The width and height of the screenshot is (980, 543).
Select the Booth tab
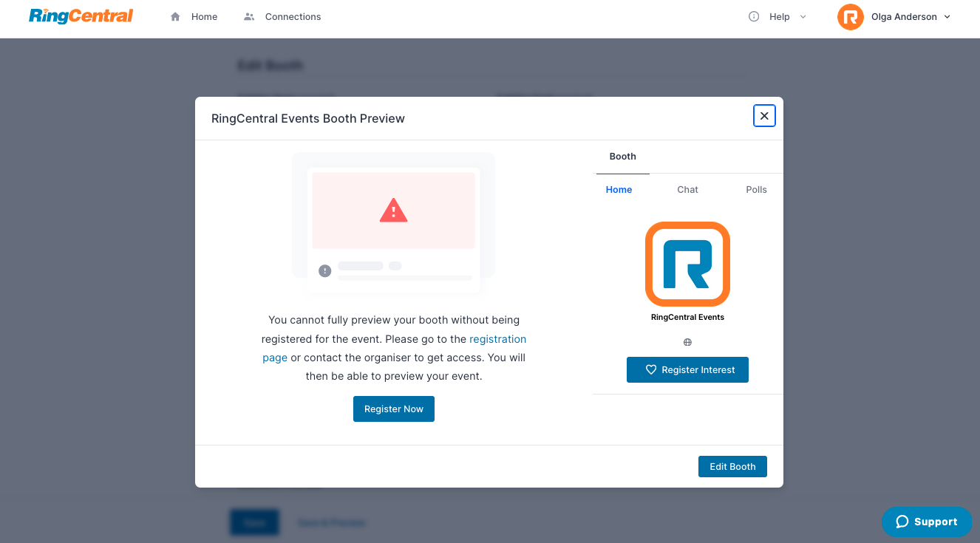click(x=623, y=157)
